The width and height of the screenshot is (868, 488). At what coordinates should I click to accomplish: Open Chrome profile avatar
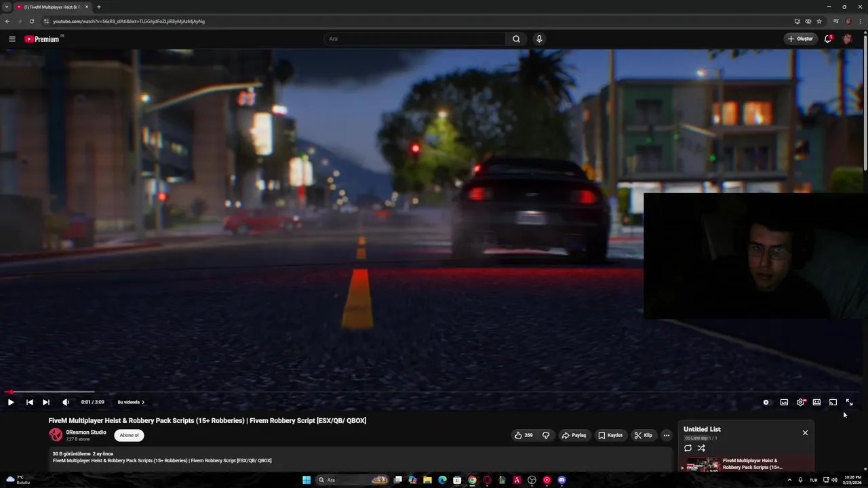tap(848, 21)
